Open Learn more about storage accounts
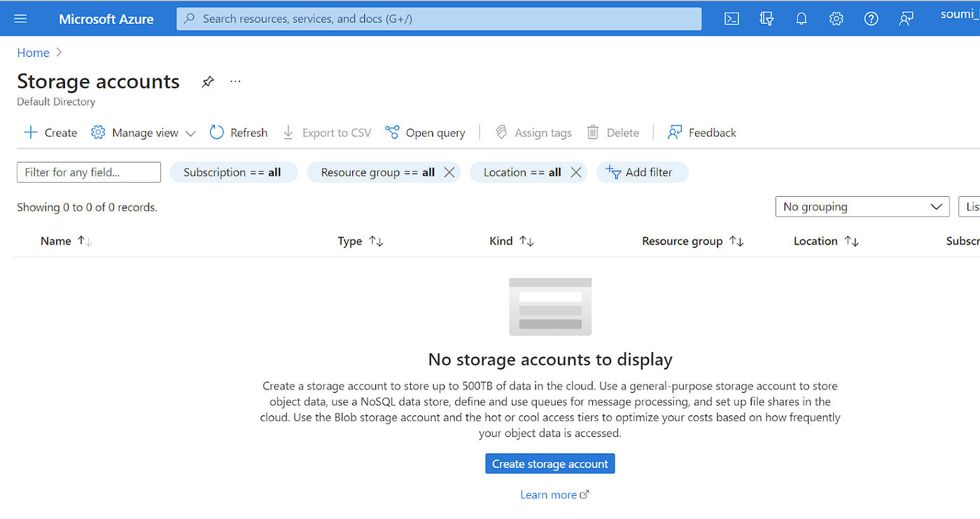This screenshot has width=980, height=519. 549,494
